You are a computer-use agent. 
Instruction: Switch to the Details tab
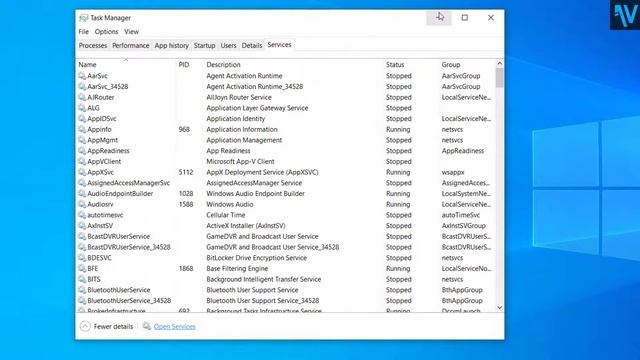(252, 45)
